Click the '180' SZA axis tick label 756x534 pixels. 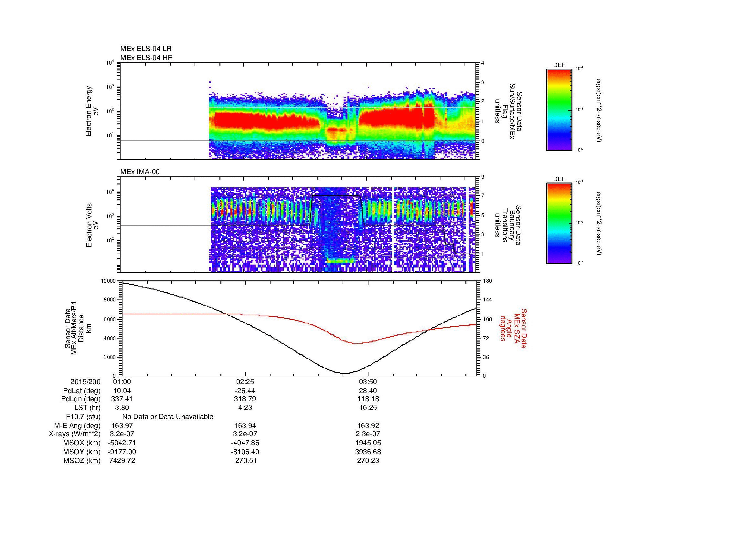pyautogui.click(x=487, y=281)
